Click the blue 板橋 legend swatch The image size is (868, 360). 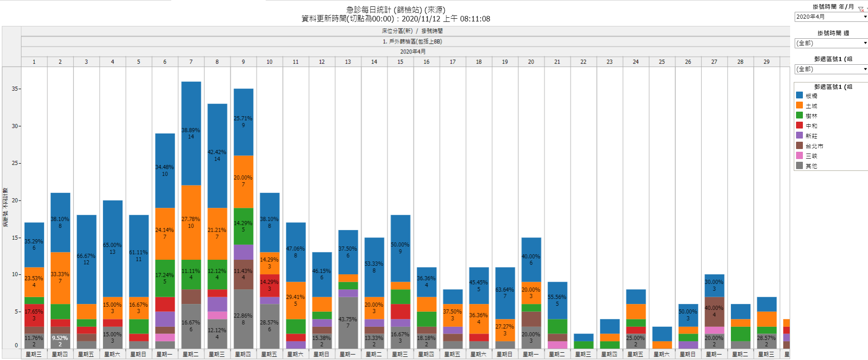pos(799,95)
